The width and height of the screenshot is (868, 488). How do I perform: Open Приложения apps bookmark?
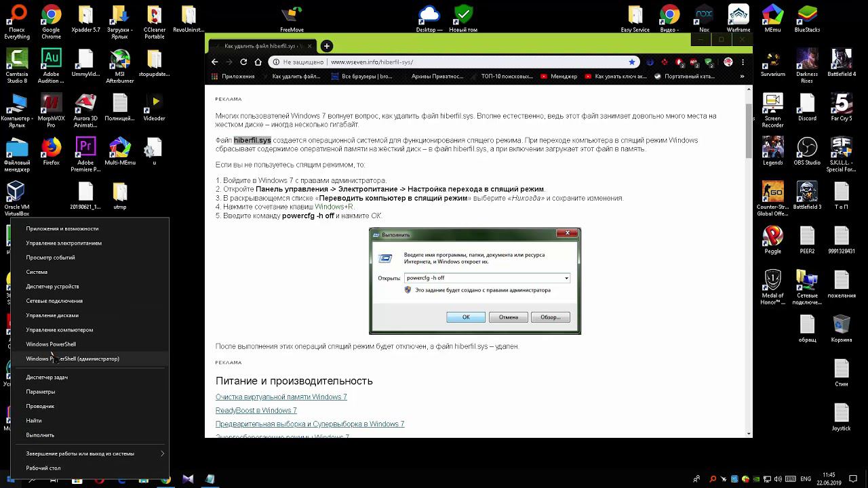[233, 77]
